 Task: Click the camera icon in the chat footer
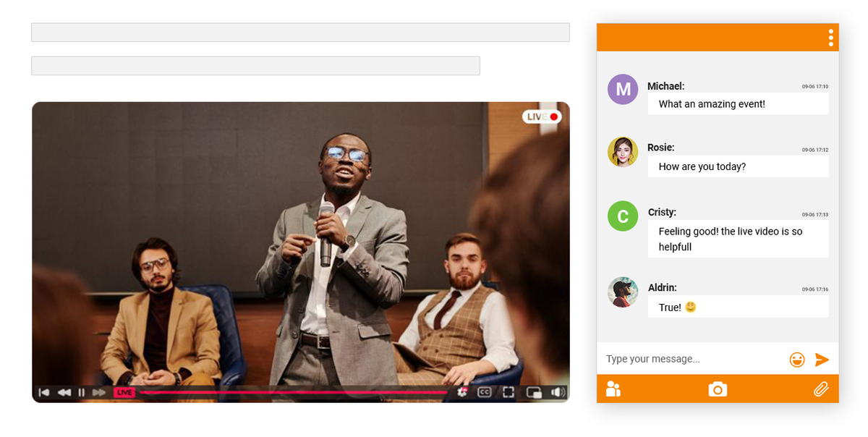pos(717,389)
